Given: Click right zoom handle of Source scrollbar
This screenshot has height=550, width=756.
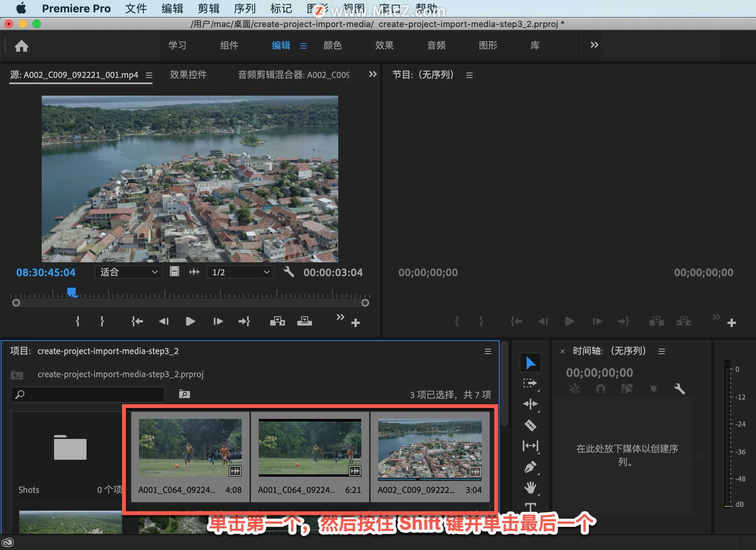Looking at the screenshot, I should click(365, 303).
